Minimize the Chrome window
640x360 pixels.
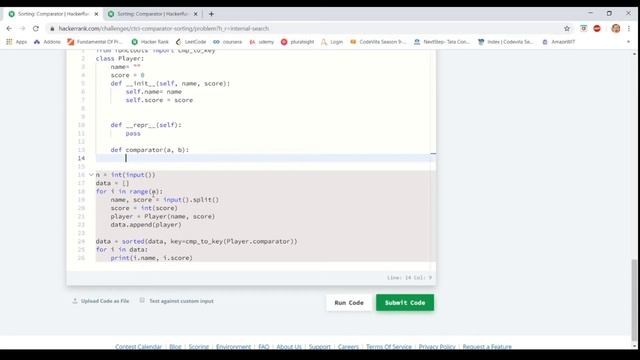click(590, 13)
